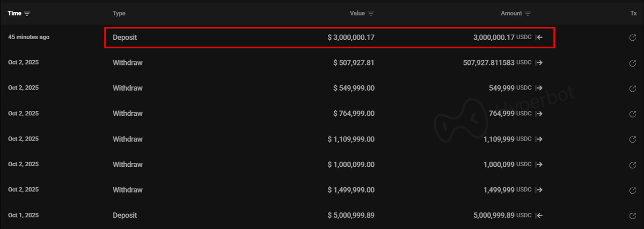644x229 pixels.
Task: Sort the table by Value column
Action: click(x=371, y=13)
